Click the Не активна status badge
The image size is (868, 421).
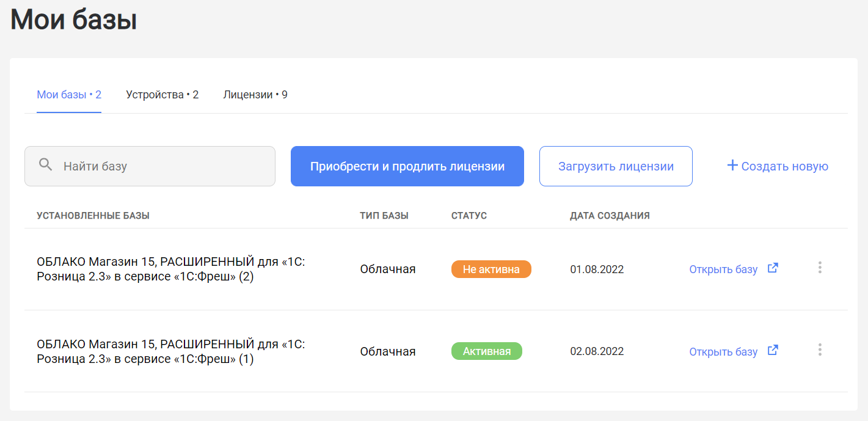491,269
